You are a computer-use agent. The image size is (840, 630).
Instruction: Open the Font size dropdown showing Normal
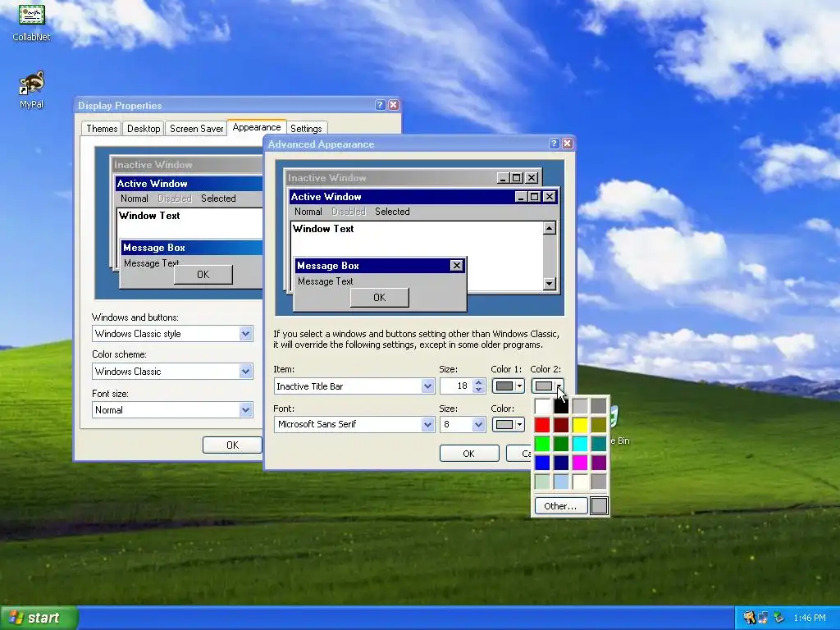(245, 410)
